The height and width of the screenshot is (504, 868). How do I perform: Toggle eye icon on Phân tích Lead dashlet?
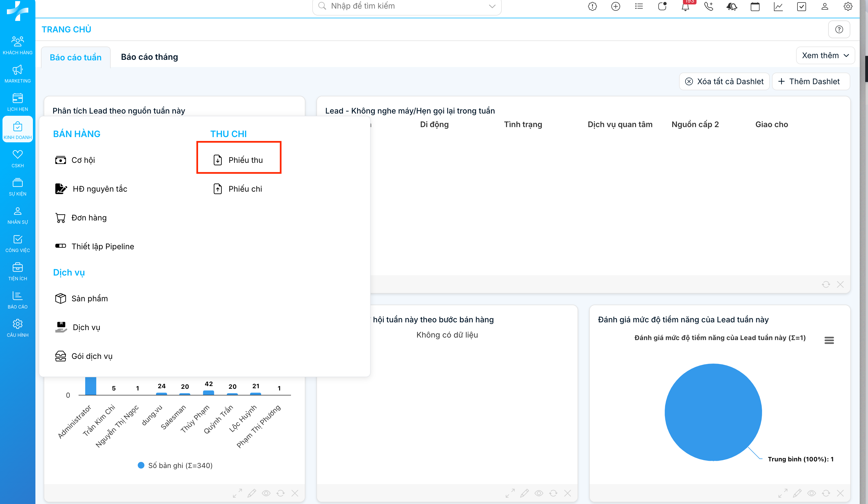[x=266, y=493]
